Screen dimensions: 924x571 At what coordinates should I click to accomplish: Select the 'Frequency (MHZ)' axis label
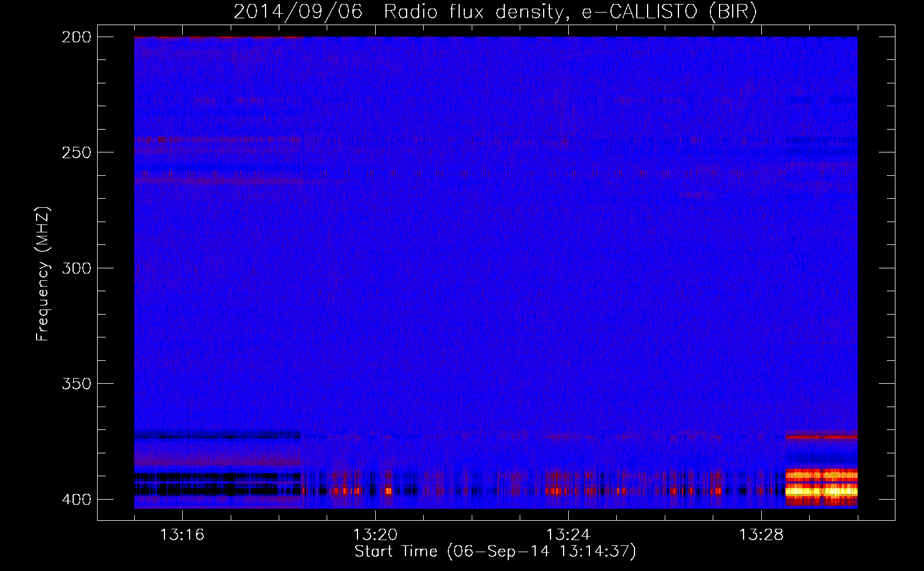coord(43,274)
